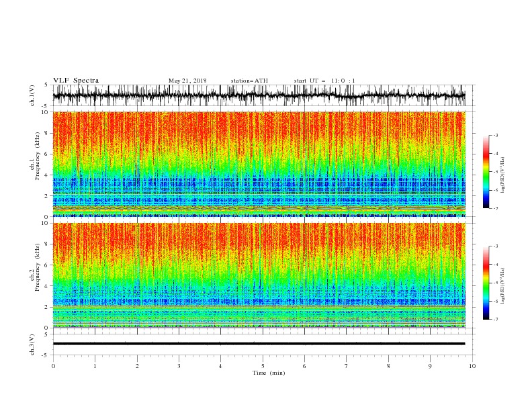Click the time axis final tick label "10"
This screenshot has width=532, height=411.
point(472,366)
